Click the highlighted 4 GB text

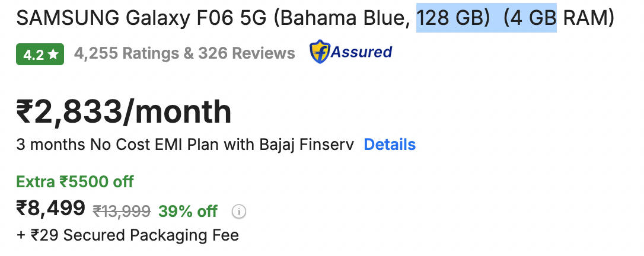coord(530,18)
